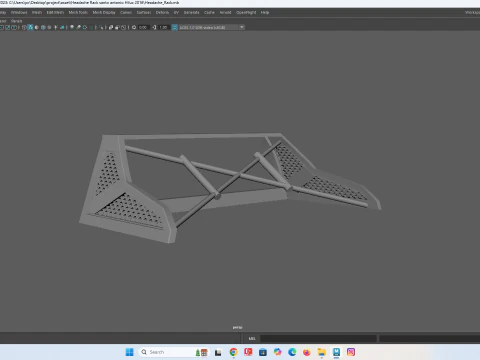Open the Mesh Tools menu

pos(78,13)
